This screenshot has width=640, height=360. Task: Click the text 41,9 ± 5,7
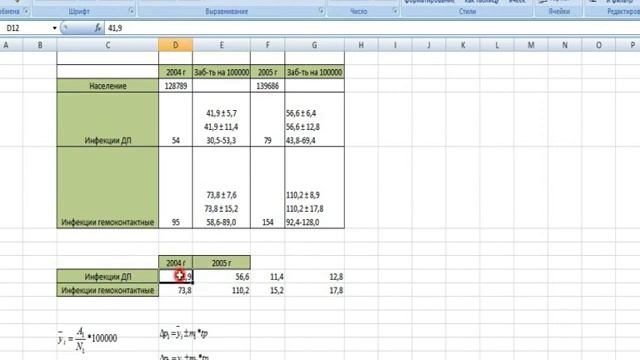coord(221,113)
